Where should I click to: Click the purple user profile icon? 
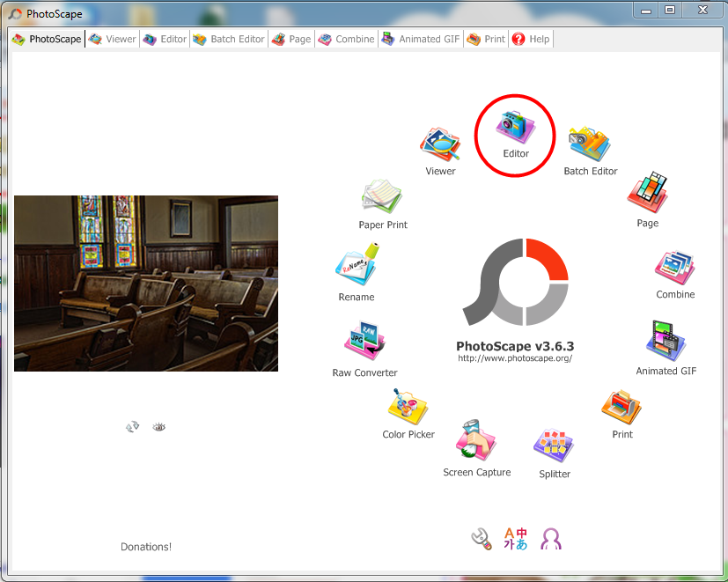[551, 539]
